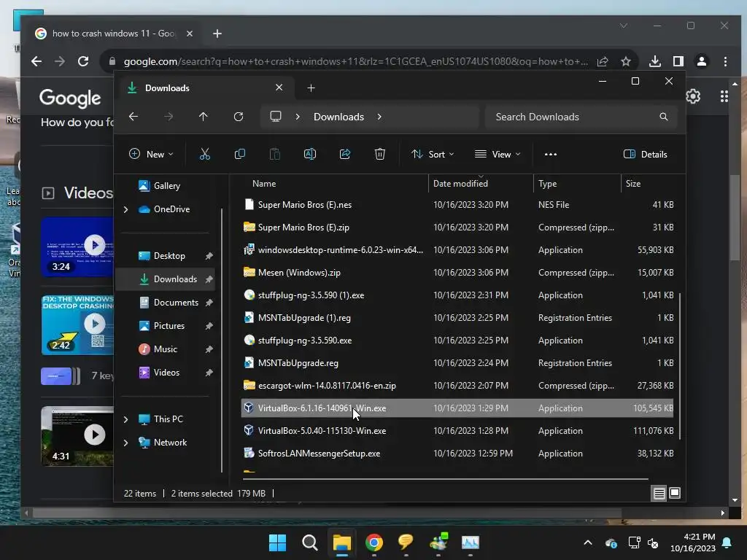The height and width of the screenshot is (560, 747).
Task: Click the Delete trash can icon
Action: click(x=379, y=154)
